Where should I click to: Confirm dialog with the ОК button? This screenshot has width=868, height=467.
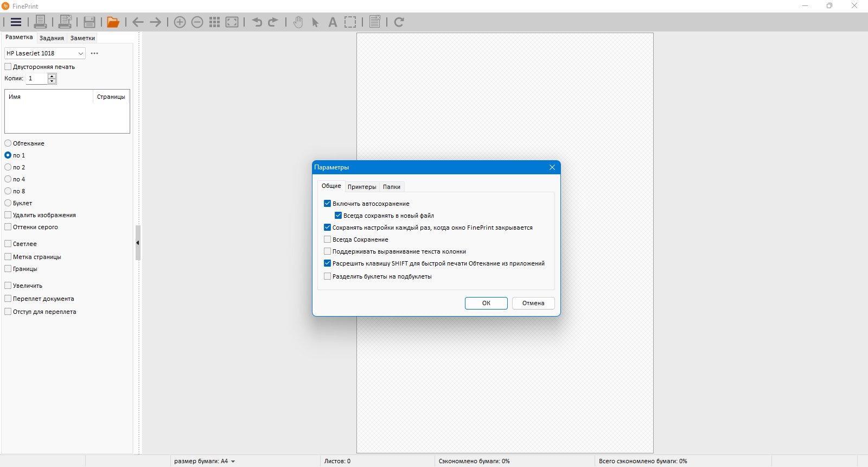[x=486, y=303]
